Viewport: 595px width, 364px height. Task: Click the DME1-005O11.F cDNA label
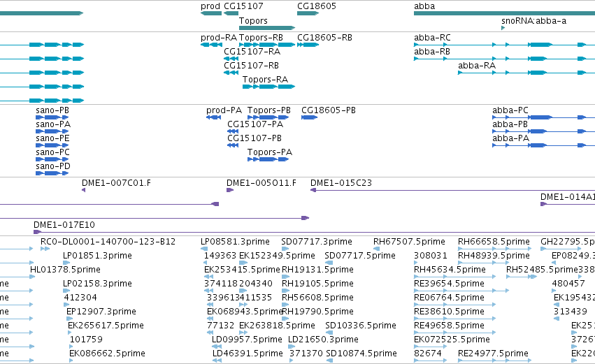coord(261,184)
